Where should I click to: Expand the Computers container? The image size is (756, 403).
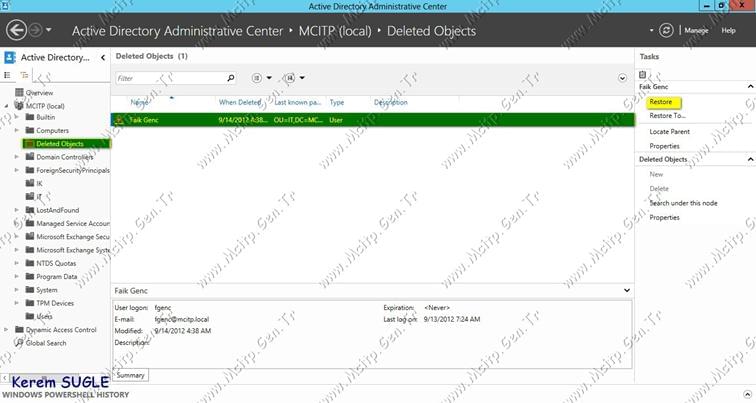17,130
